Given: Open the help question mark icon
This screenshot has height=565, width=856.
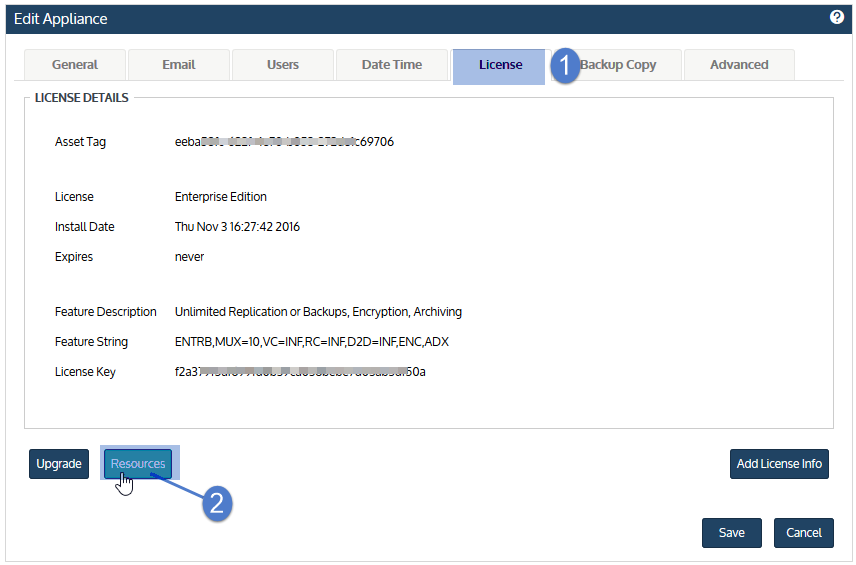Looking at the screenshot, I should (x=836, y=17).
